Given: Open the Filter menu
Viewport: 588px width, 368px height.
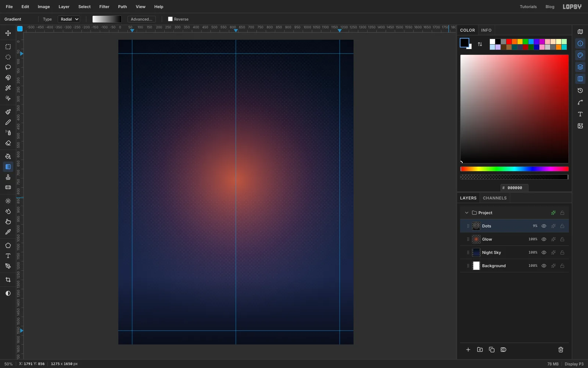Looking at the screenshot, I should (104, 7).
